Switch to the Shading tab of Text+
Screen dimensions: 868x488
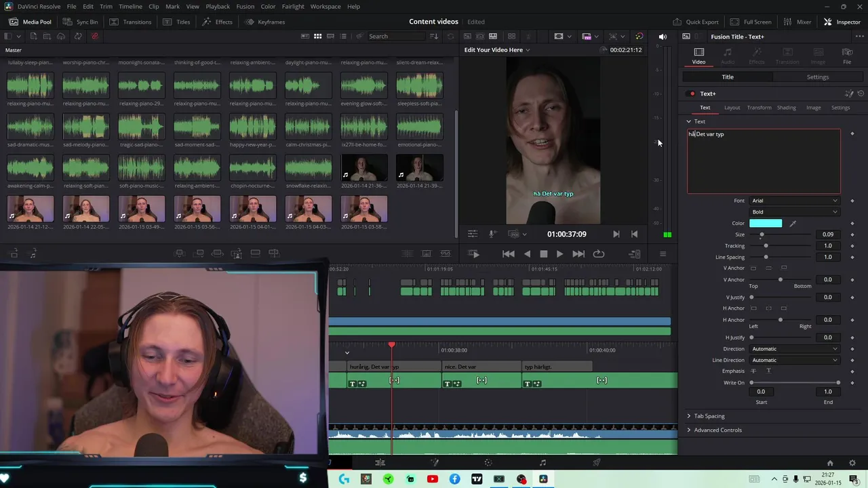787,108
